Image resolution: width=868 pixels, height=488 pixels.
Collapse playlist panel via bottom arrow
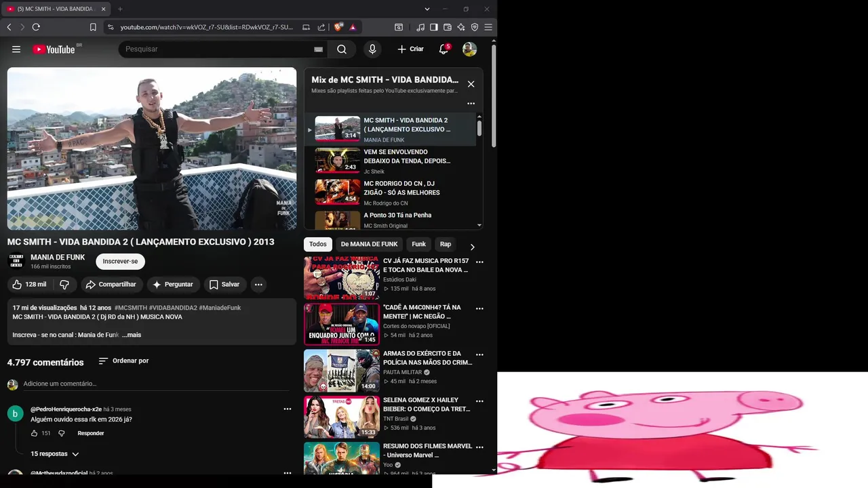479,225
